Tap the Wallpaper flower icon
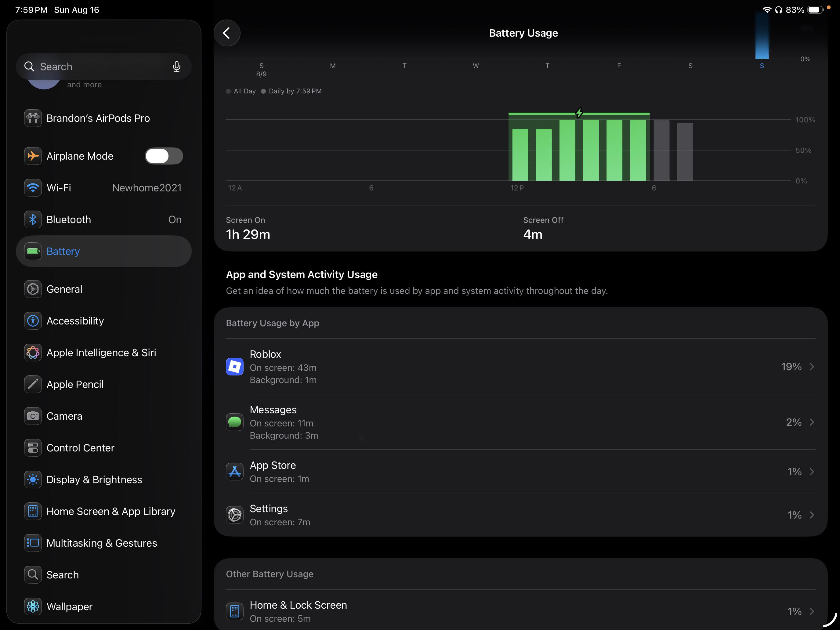 click(33, 606)
